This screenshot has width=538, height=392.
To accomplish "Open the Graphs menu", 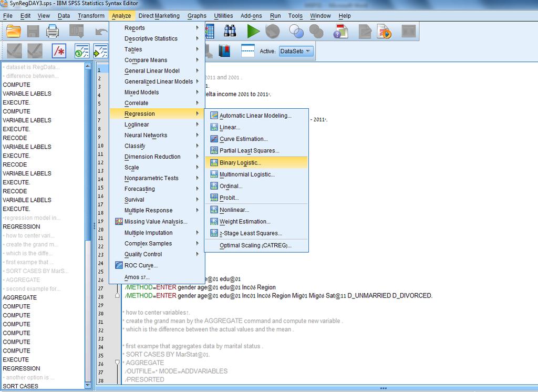I will coord(197,16).
